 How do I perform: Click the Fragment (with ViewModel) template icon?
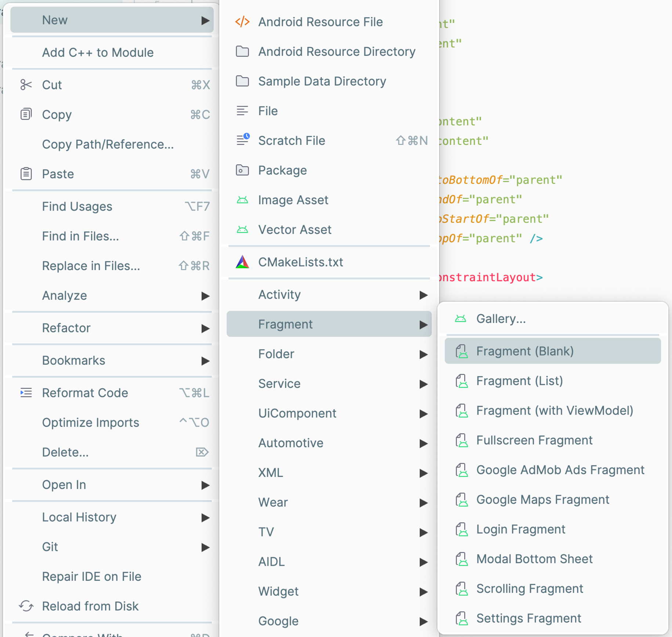[462, 411]
